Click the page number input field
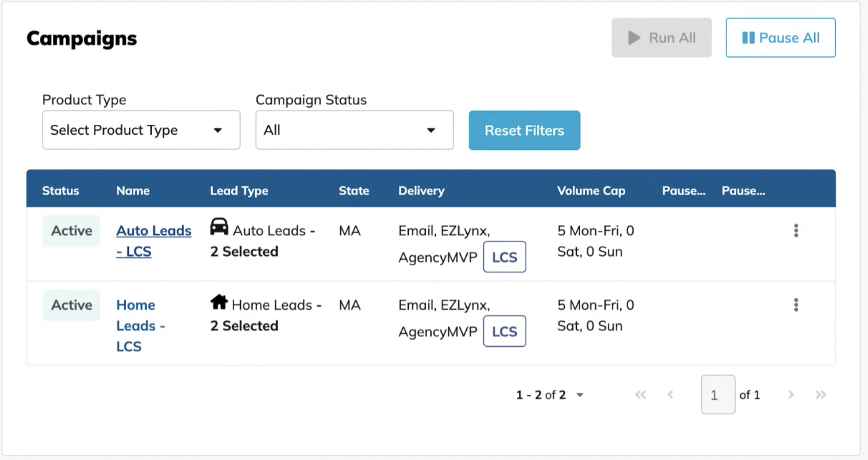Viewport: 868px width, 460px height. point(718,395)
